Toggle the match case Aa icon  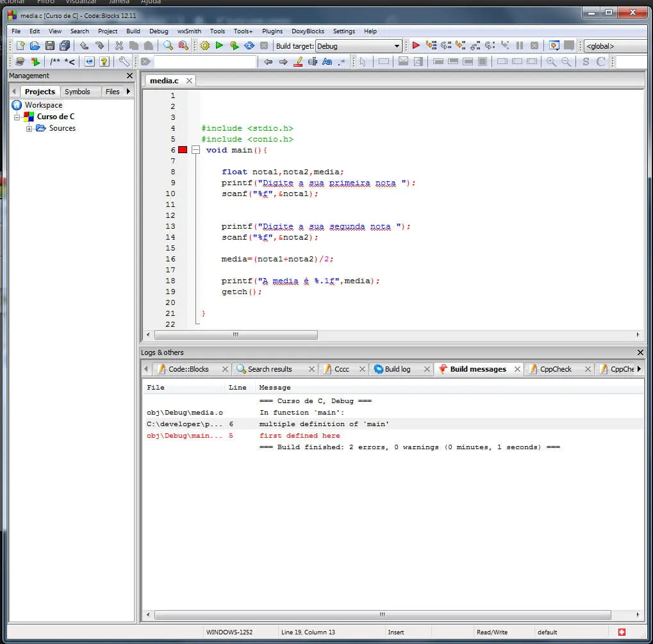pos(327,62)
